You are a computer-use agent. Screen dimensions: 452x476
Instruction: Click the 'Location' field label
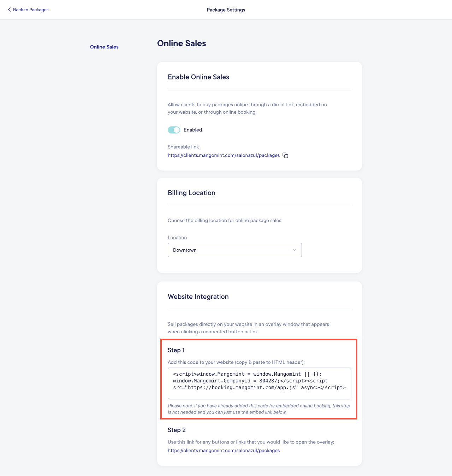point(177,238)
